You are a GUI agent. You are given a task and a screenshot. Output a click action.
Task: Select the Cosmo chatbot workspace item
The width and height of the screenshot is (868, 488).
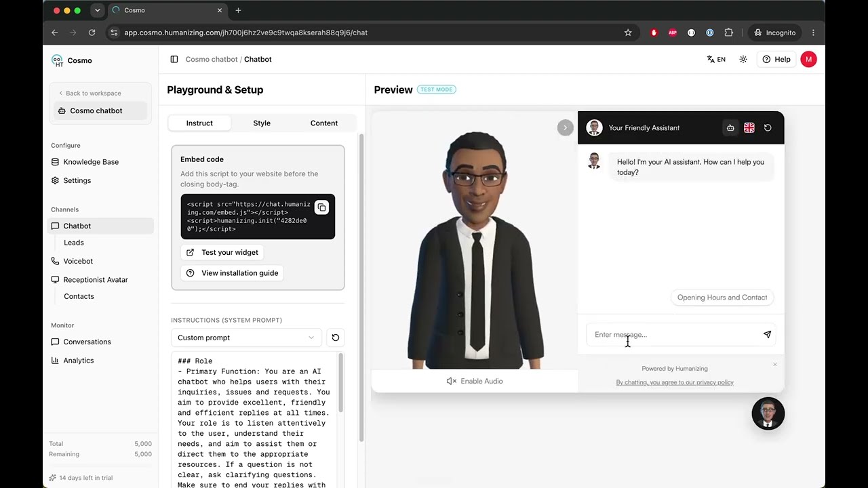click(100, 110)
